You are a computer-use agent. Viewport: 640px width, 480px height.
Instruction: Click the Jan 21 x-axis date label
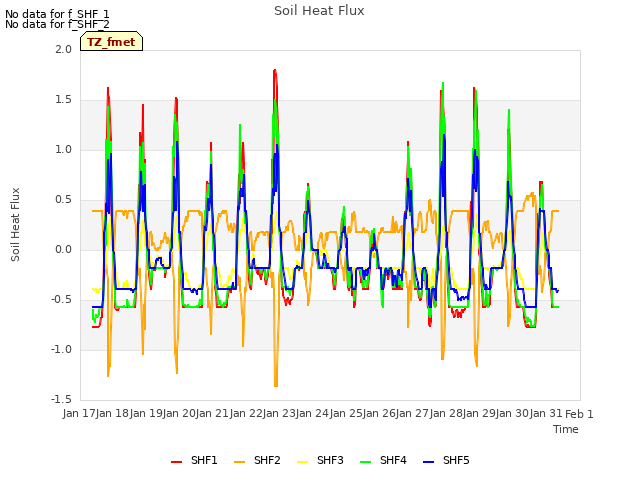213,413
